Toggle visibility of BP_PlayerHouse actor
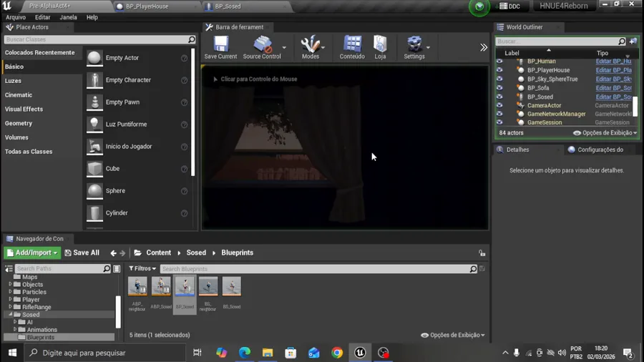Image resolution: width=644 pixels, height=362 pixels. [x=499, y=70]
